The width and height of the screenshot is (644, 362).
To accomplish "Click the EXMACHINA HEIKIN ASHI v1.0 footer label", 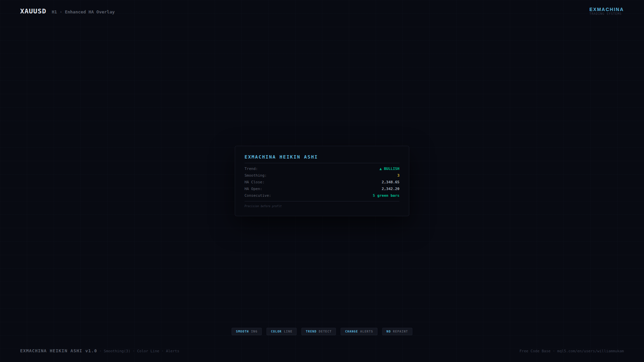I will 58,351.
